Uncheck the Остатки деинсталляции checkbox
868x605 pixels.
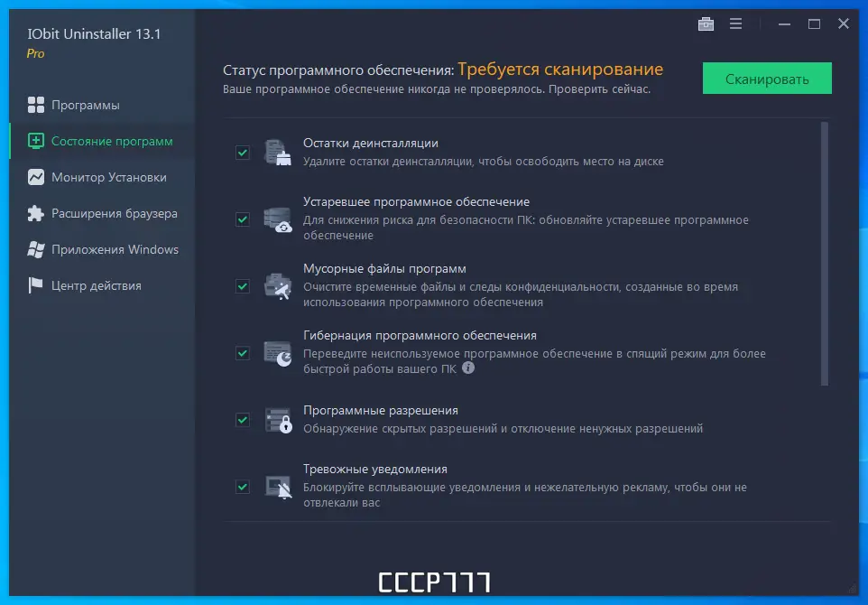point(242,152)
